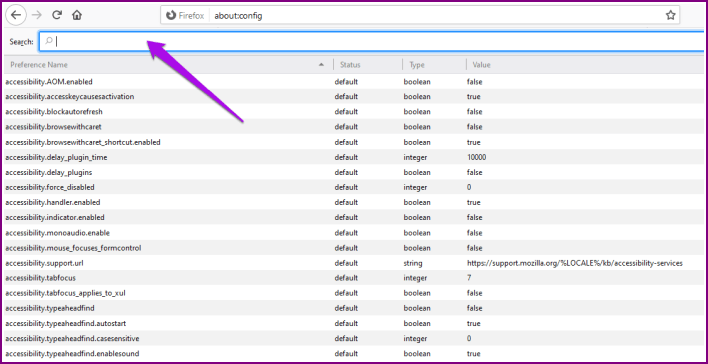Click the 10000 value of delay_plugin_time
This screenshot has height=364, width=708.
(x=476, y=157)
